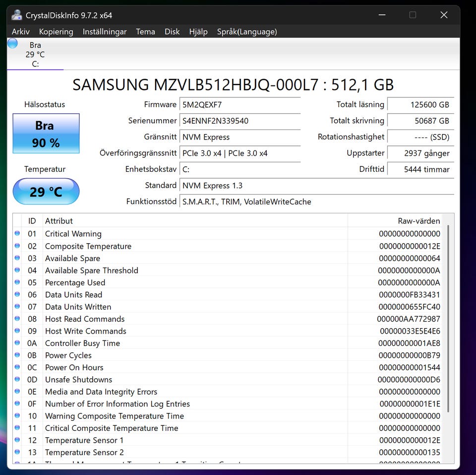
Task: Click the CrystalDiskInfo app icon in title bar
Action: 17,15
